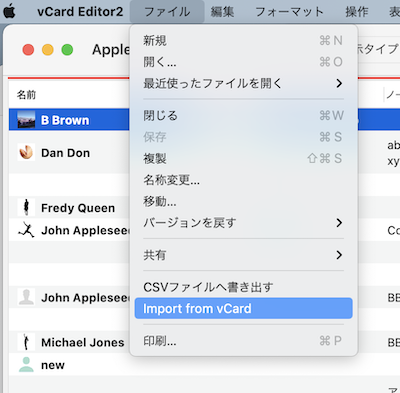
Task: Open the 操作 menu
Action: [x=357, y=12]
